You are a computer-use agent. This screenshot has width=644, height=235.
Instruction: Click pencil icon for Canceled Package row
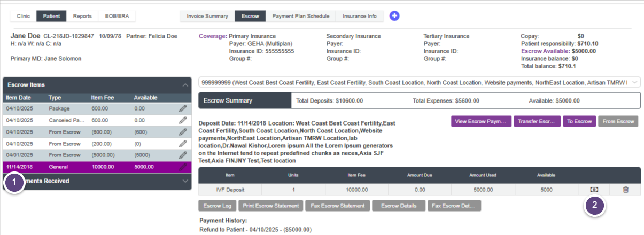[183, 120]
